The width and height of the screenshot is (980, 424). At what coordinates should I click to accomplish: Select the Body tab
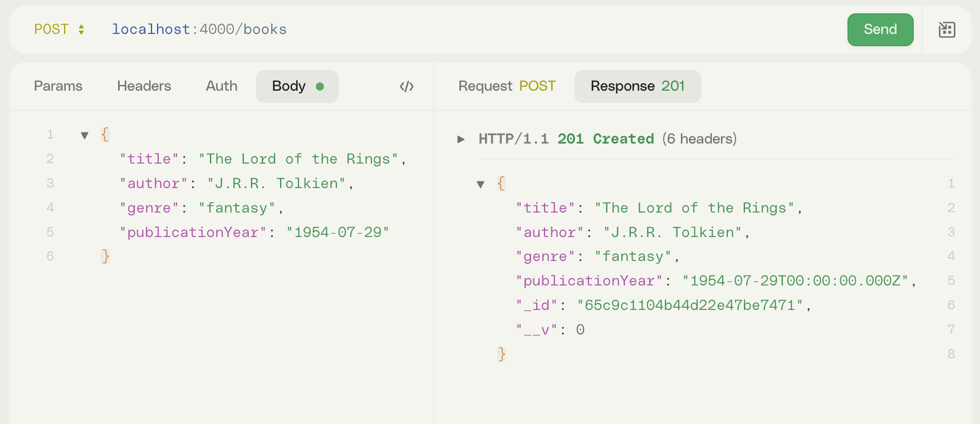click(x=297, y=86)
